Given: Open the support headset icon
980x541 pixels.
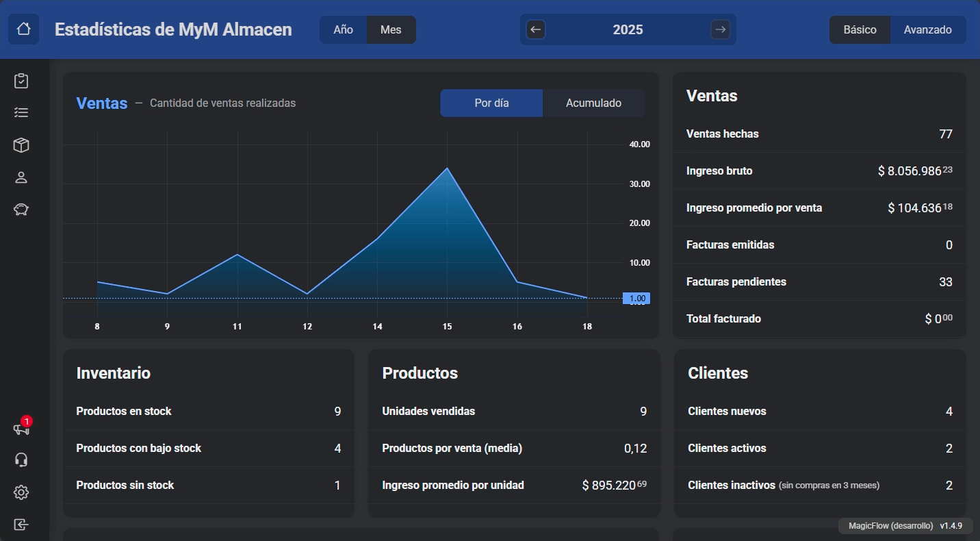Looking at the screenshot, I should pyautogui.click(x=21, y=460).
